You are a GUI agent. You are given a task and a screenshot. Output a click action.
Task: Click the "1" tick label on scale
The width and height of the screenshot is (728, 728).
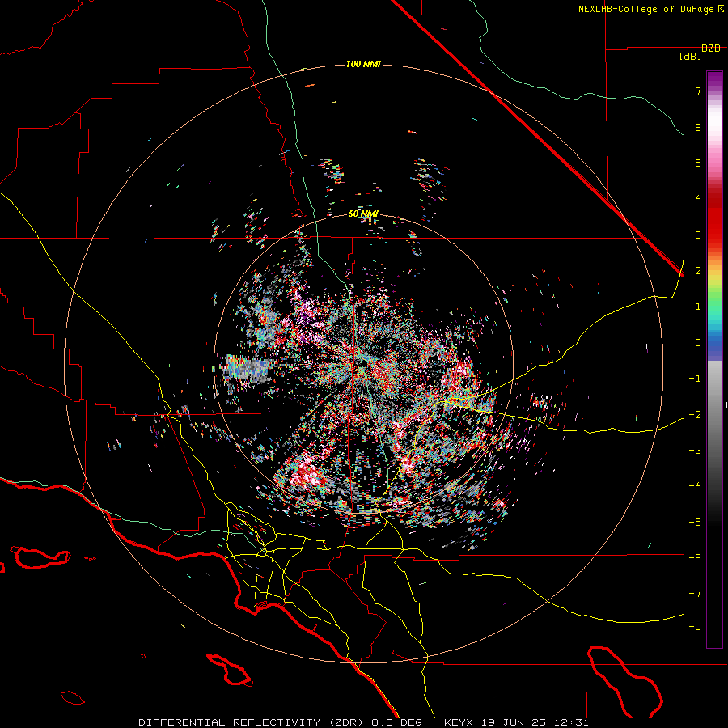tap(698, 307)
